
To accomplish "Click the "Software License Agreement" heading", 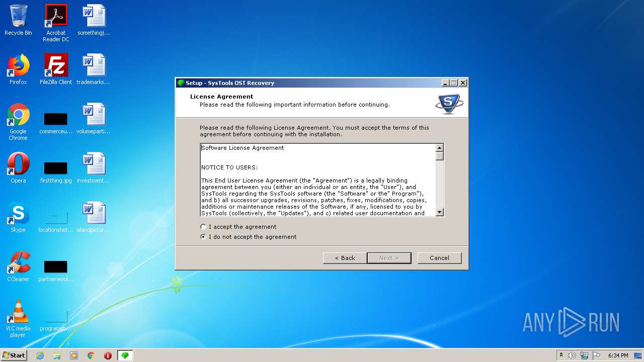I will [243, 148].
